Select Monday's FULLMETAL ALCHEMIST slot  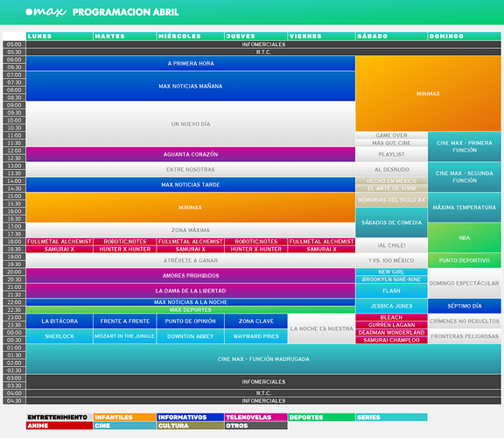point(59,242)
